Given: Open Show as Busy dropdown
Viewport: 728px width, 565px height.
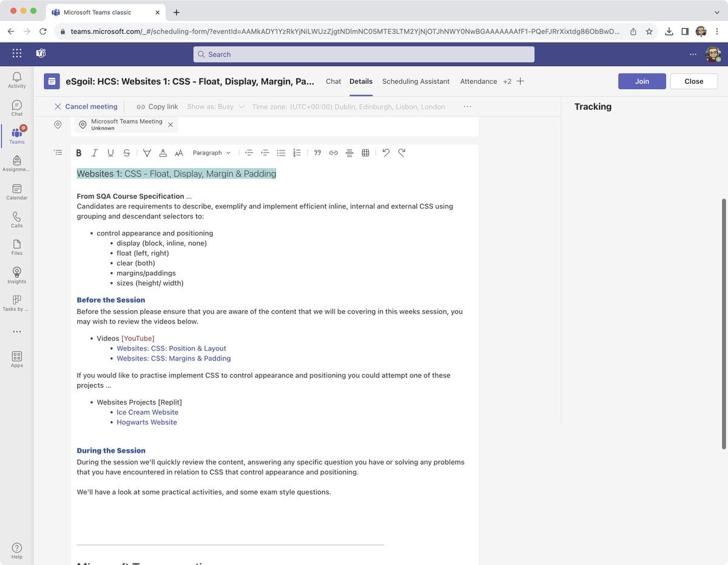Looking at the screenshot, I should 216,106.
